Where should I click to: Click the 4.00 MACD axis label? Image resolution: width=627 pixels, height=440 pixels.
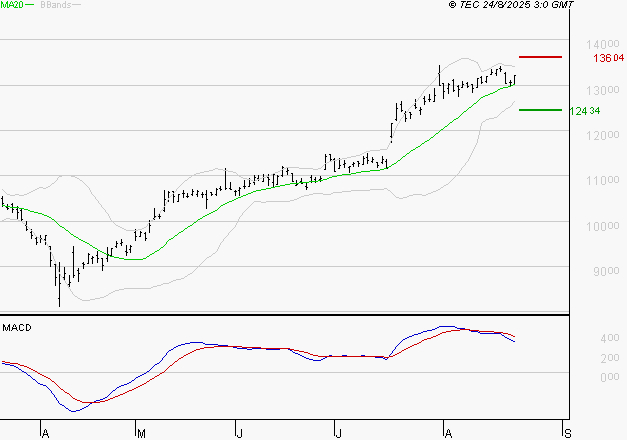pos(610,338)
